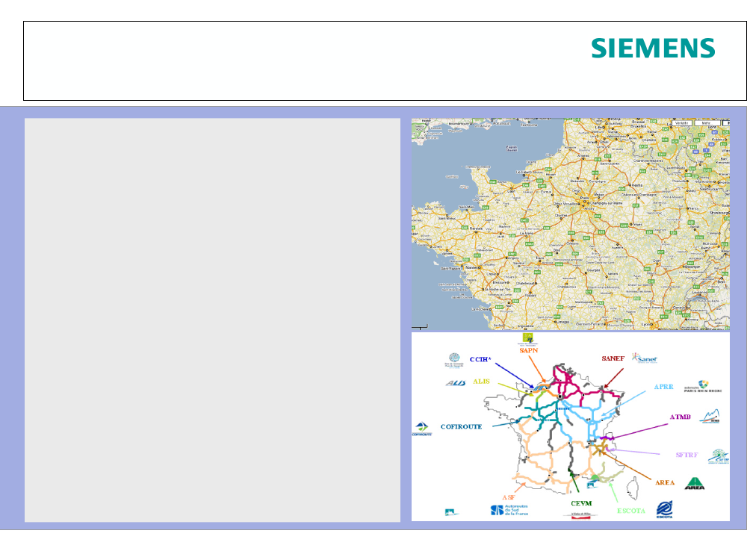Click the Nantes label on the road map

[471, 267]
